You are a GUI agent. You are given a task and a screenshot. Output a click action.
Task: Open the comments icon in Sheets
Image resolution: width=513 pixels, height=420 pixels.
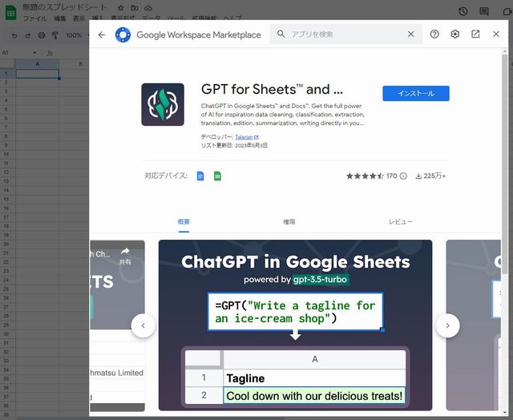coord(484,11)
